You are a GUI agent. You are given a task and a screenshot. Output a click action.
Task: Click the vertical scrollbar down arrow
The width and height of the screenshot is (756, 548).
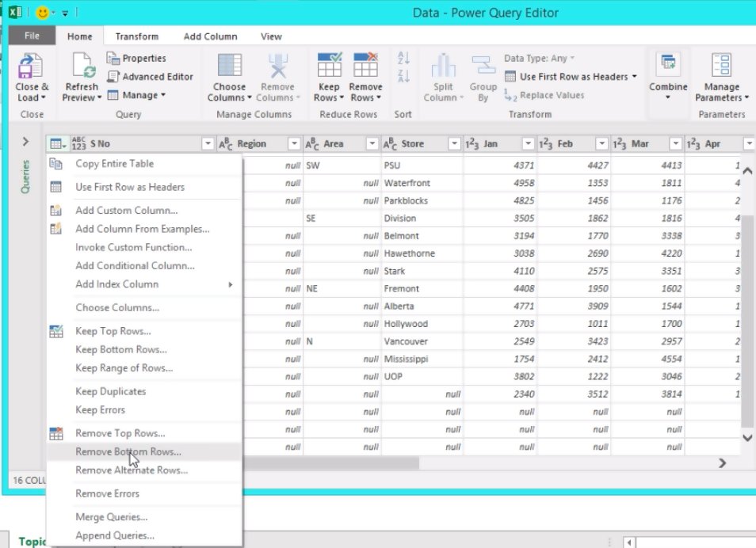pos(747,438)
